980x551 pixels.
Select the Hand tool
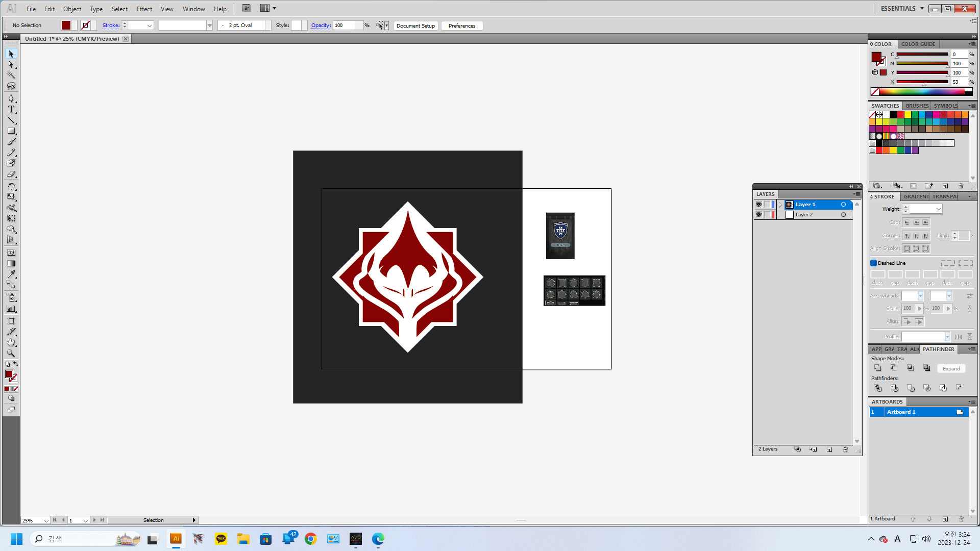click(11, 342)
